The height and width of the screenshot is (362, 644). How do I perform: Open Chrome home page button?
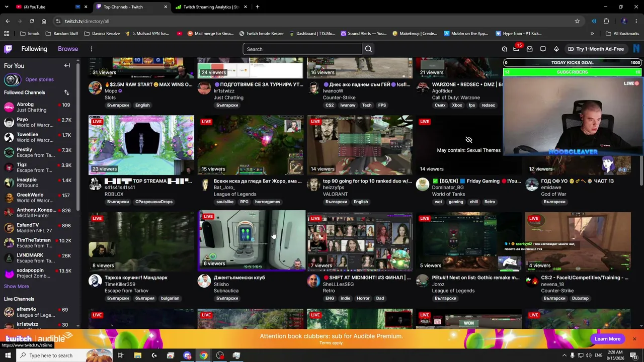(x=44, y=21)
